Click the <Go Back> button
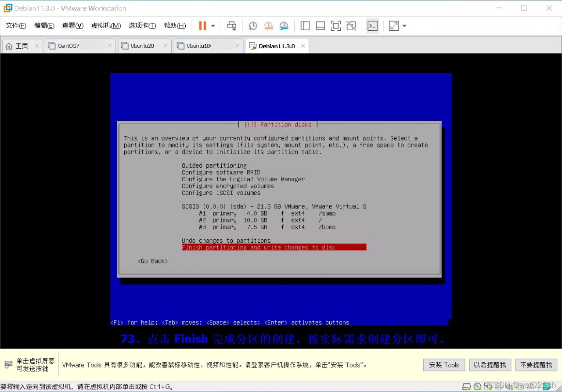This screenshot has width=562, height=392. pos(153,261)
